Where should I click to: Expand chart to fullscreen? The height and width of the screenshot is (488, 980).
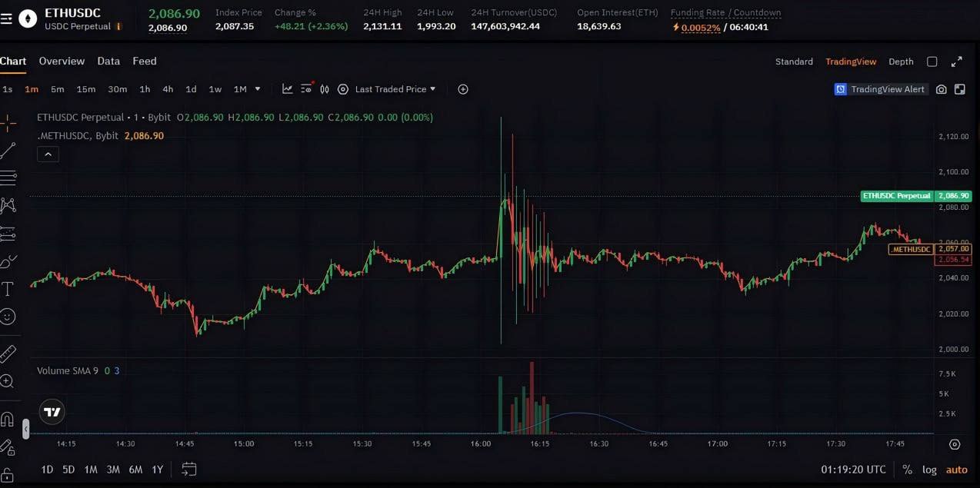click(957, 61)
